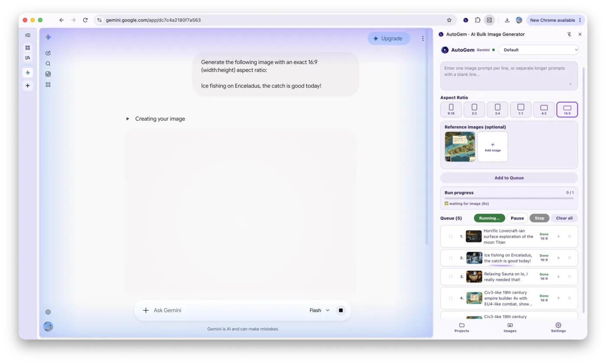Click Add to Queue
This screenshot has height=364, width=606.
(509, 178)
